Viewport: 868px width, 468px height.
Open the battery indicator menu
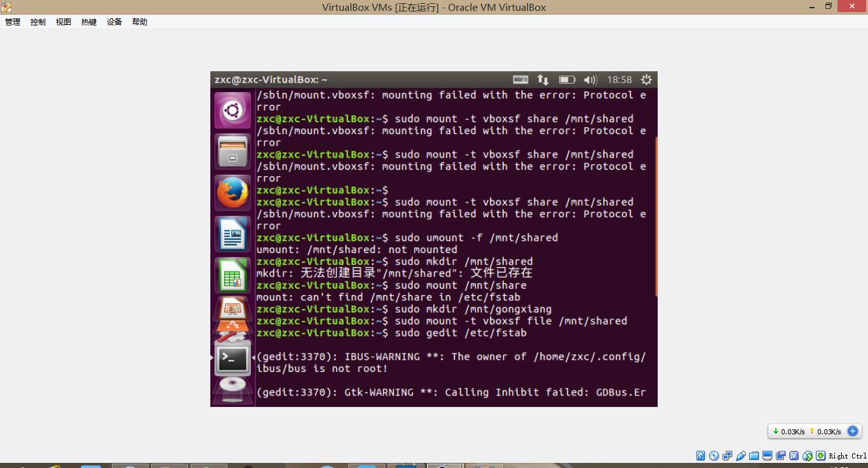click(567, 79)
